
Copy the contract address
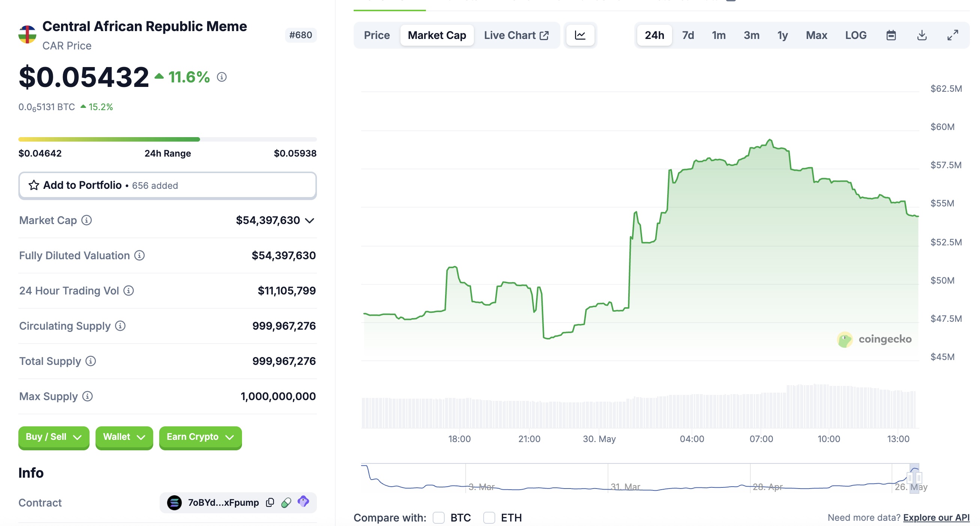pos(270,502)
